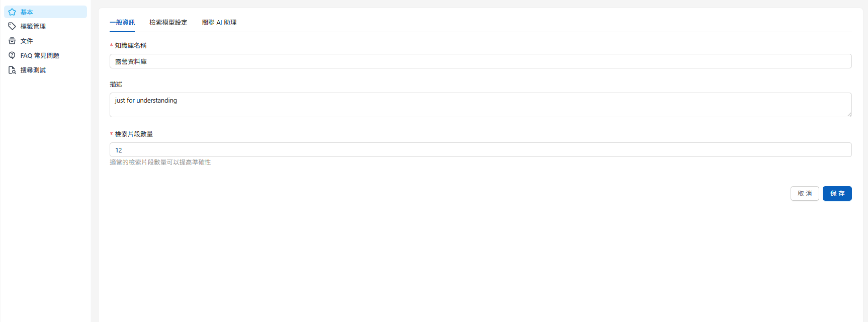Click the search-file icon for 搜尋測試

[12, 70]
